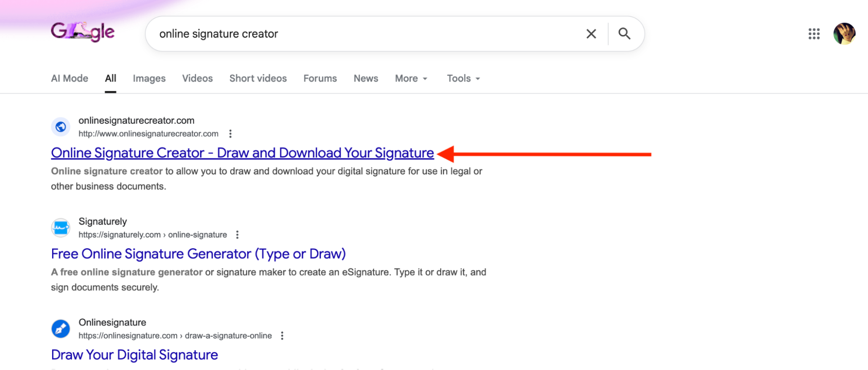Screen dimensions: 868x370
Task: Click snippet about drawing digital signature
Action: tap(267, 179)
